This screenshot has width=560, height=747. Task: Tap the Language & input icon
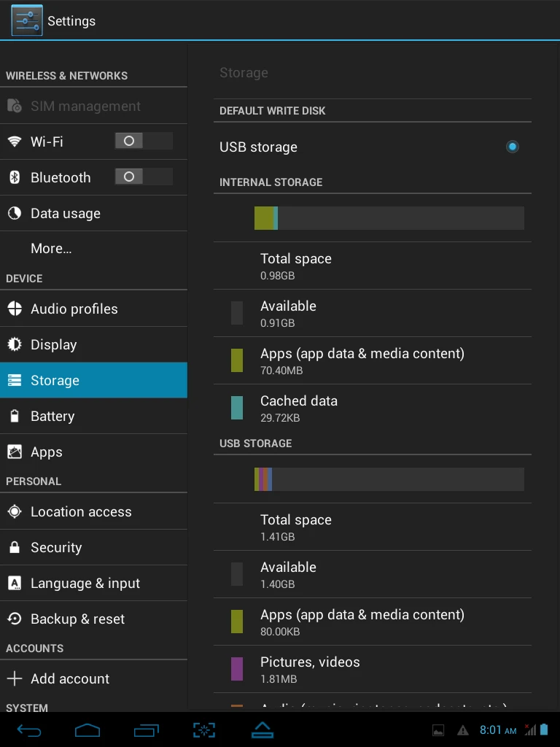coord(15,583)
